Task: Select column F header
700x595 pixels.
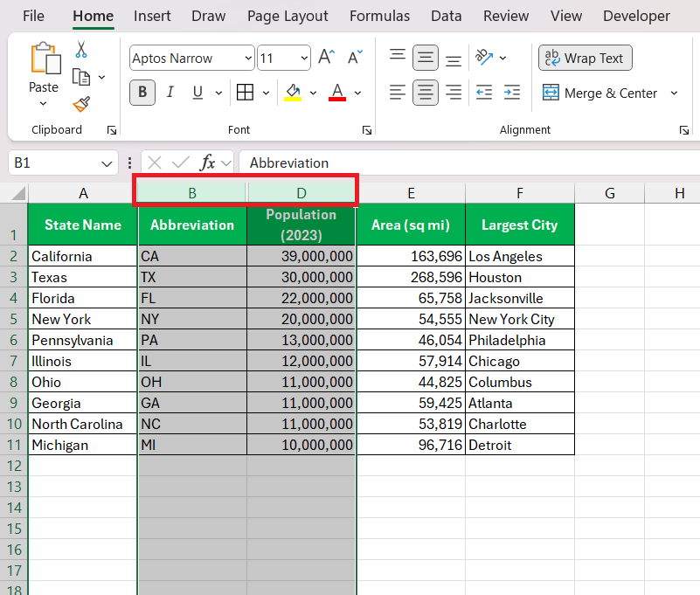Action: tap(520, 193)
